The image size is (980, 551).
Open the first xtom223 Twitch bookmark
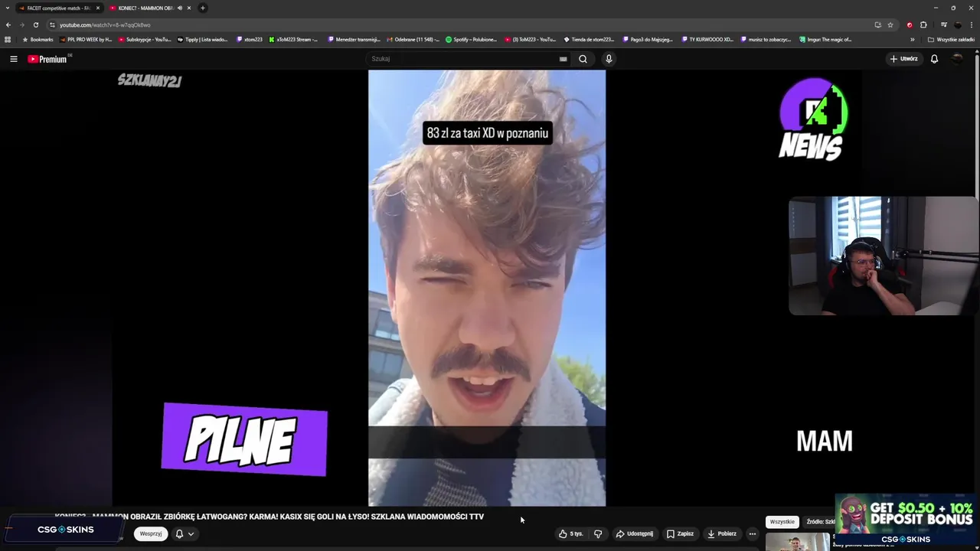[x=250, y=39]
